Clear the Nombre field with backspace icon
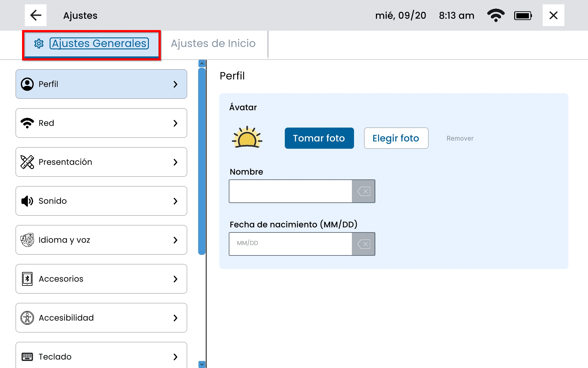Screen dimensions: 588x368 tap(364, 191)
